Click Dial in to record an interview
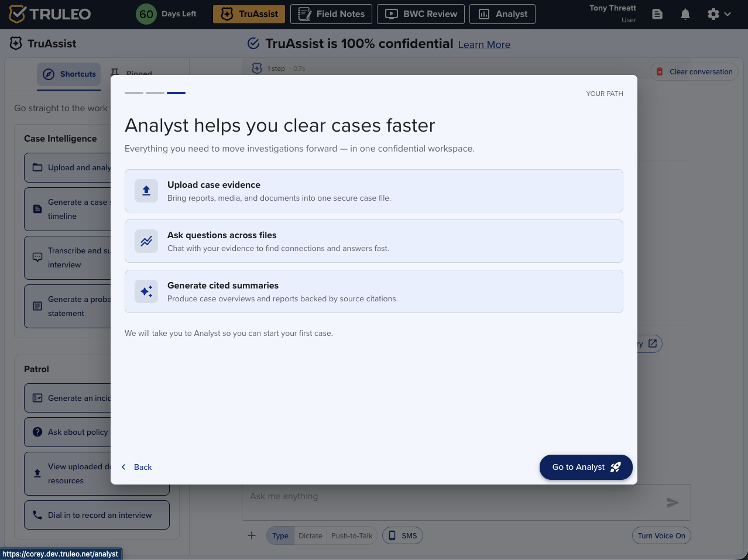 (x=97, y=515)
